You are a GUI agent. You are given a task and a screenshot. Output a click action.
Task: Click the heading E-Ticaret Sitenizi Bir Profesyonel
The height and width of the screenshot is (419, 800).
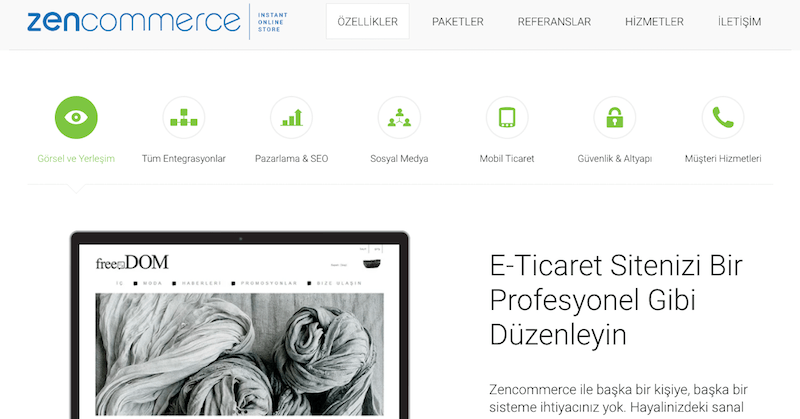click(x=616, y=300)
